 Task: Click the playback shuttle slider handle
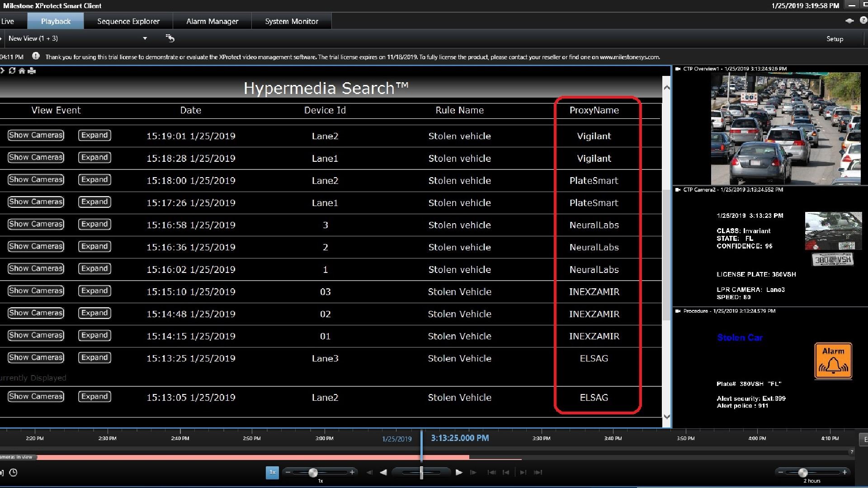pos(421,473)
